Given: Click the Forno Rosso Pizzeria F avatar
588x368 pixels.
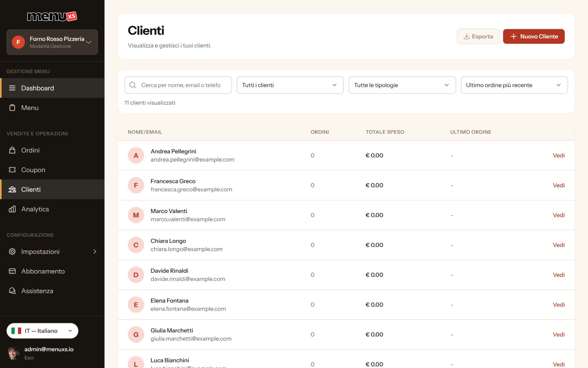Looking at the screenshot, I should 18,42.
